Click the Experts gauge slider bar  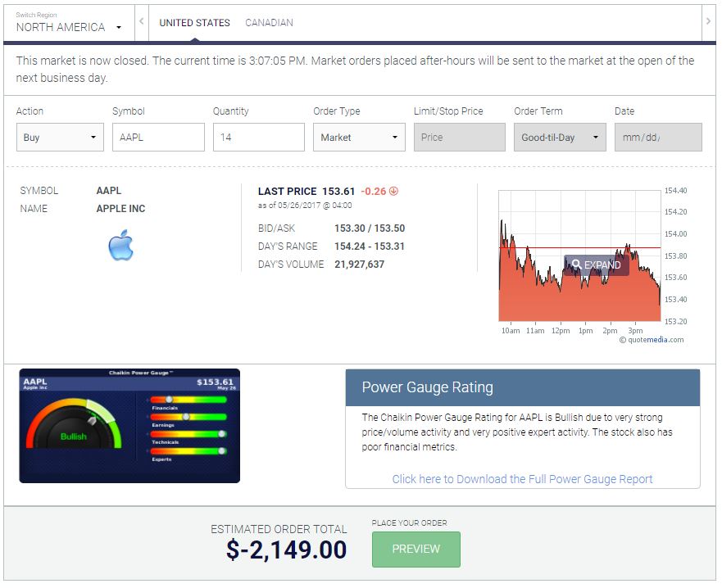[188, 451]
